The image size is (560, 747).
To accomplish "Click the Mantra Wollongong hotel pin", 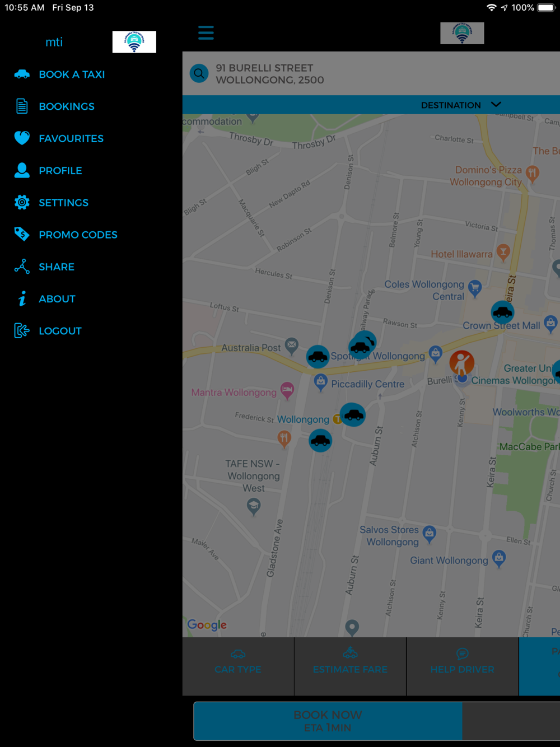I will coord(287,390).
